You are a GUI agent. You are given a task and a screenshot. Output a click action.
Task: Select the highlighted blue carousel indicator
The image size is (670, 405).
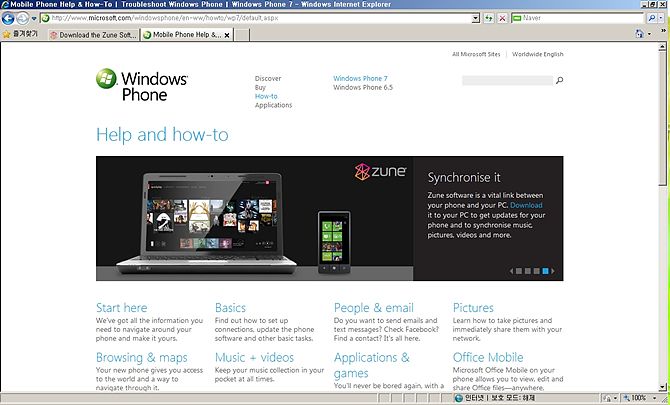tap(545, 271)
